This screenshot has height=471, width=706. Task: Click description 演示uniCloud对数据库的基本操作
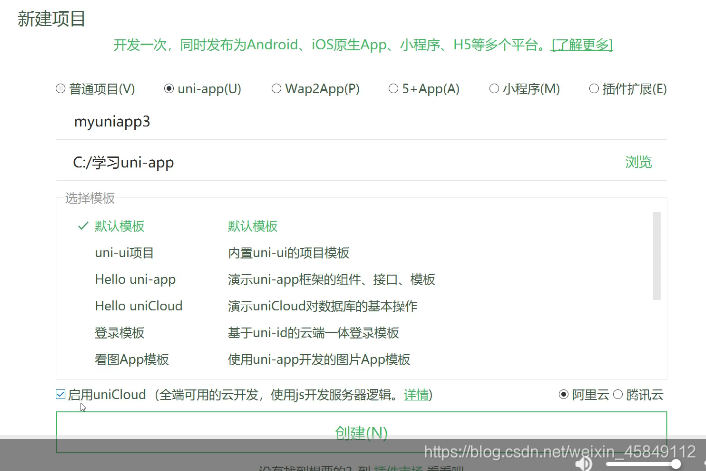coord(322,306)
